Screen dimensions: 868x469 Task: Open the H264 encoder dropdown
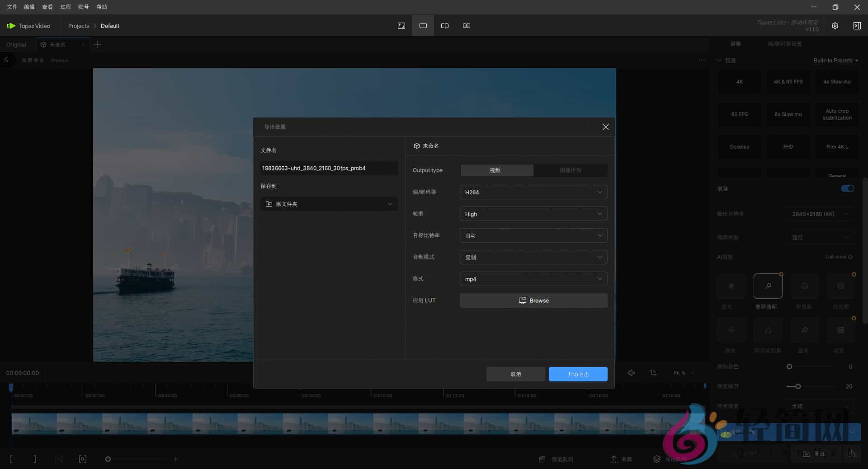coord(533,192)
